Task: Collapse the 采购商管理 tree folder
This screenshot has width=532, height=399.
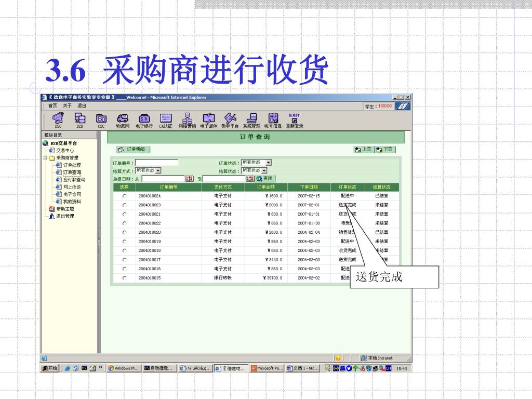Action: [x=45, y=158]
